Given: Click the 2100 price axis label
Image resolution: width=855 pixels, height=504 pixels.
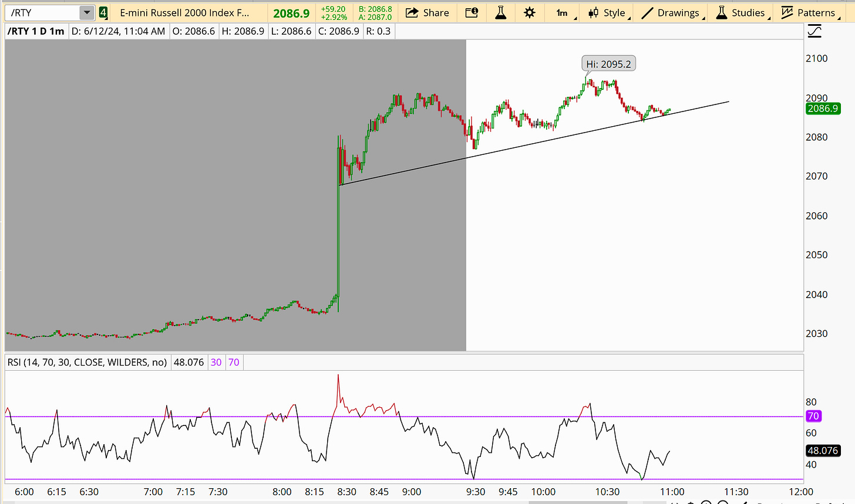Looking at the screenshot, I should (x=816, y=58).
